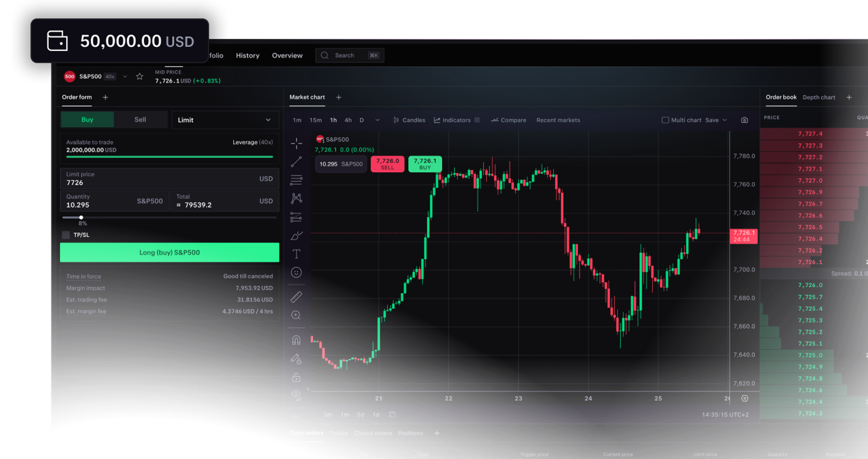Activate the chart zoom-in tool
This screenshot has width=868, height=459.
coord(296,315)
